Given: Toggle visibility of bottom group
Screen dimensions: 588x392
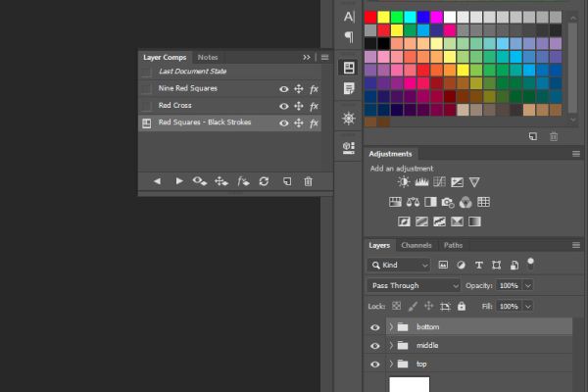Looking at the screenshot, I should pos(375,327).
